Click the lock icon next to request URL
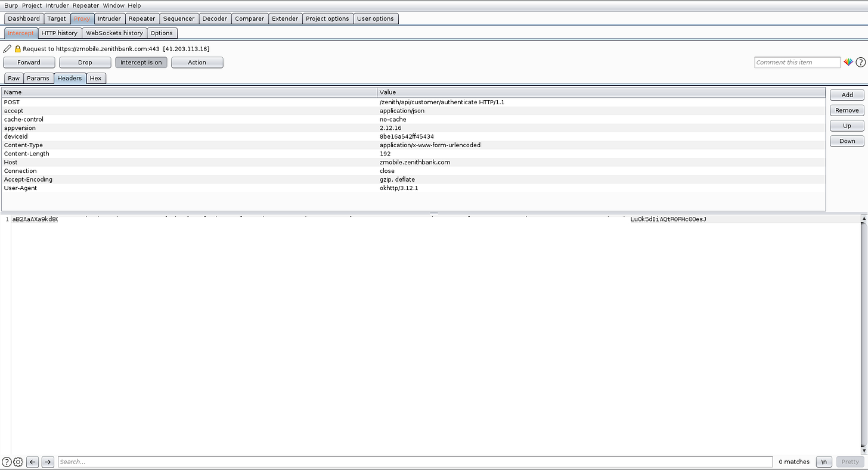This screenshot has height=470, width=868. click(x=18, y=49)
